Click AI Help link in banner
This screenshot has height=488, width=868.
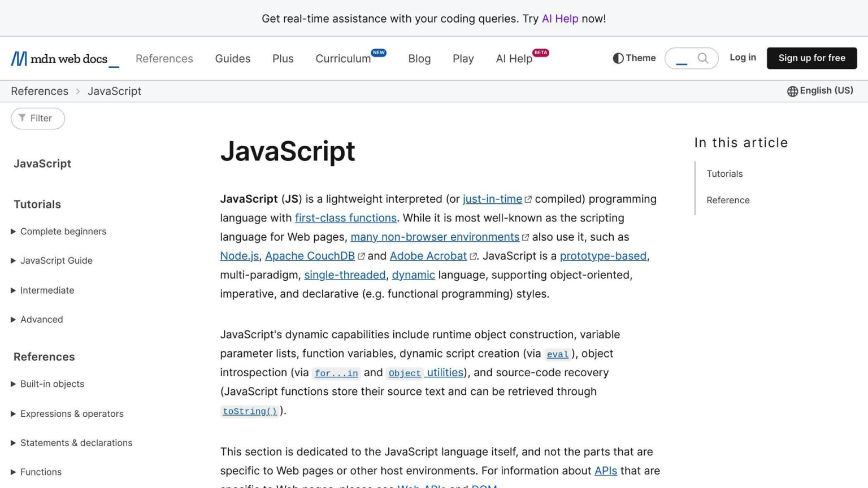pos(560,19)
